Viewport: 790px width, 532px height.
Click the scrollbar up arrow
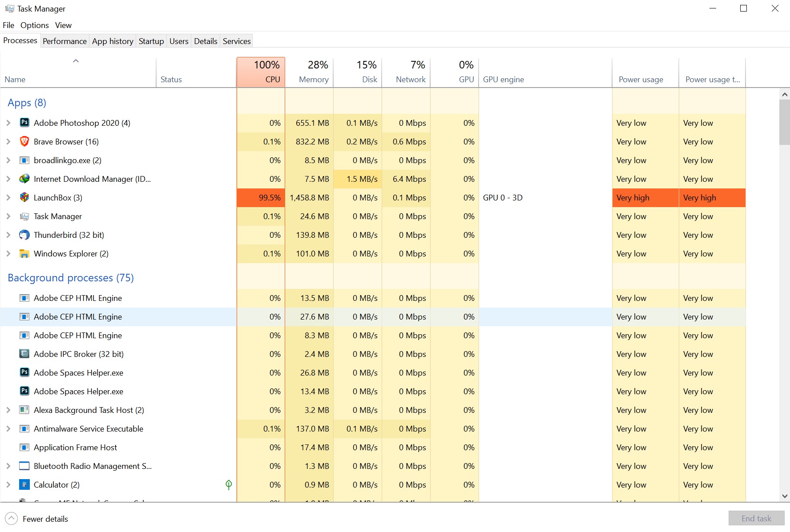point(785,94)
